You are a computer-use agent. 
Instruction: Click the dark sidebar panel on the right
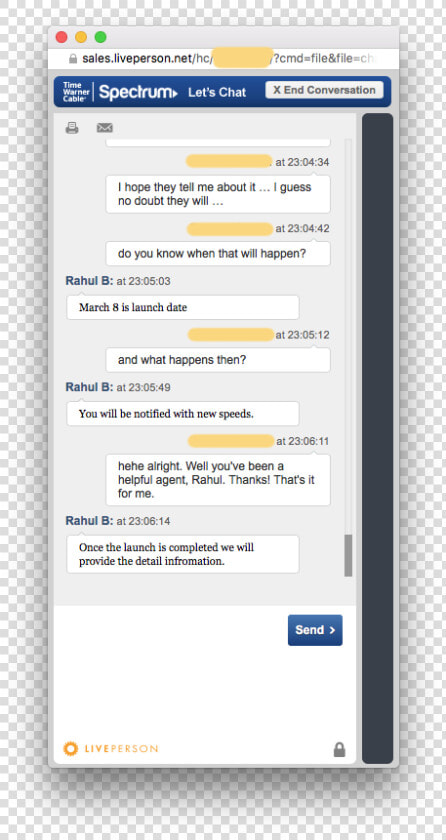[x=377, y=438]
